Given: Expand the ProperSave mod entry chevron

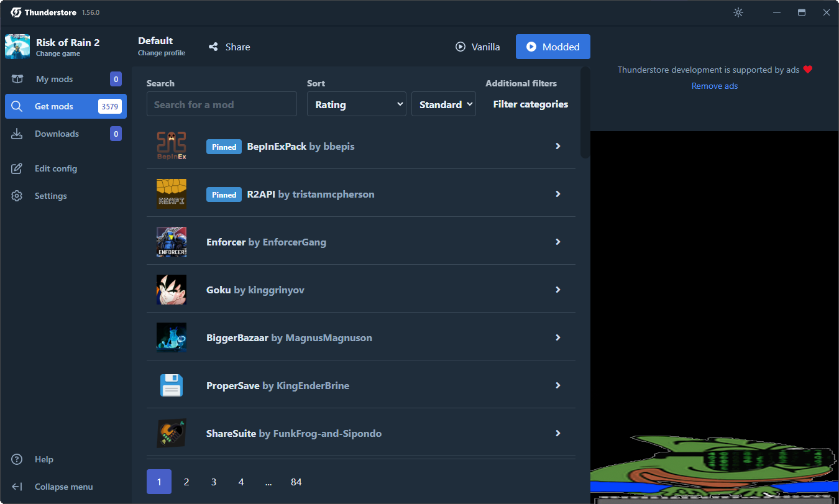Looking at the screenshot, I should [x=558, y=385].
